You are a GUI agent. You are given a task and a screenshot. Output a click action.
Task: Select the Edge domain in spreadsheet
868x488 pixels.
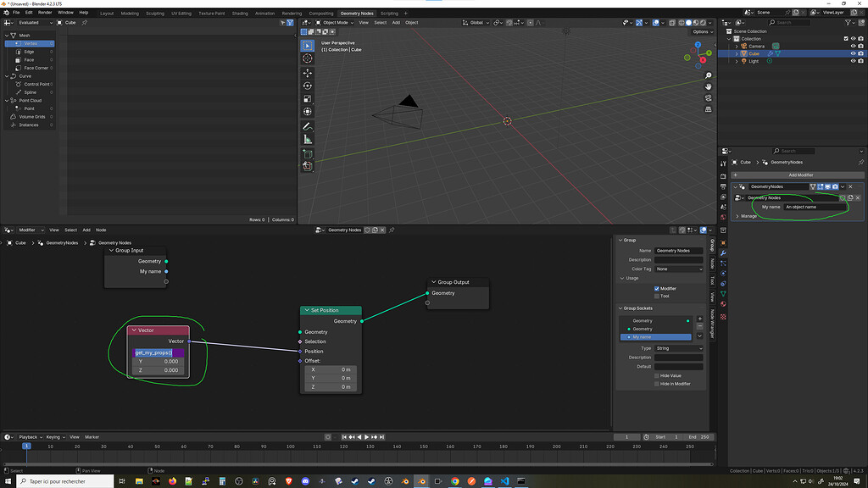click(x=29, y=52)
